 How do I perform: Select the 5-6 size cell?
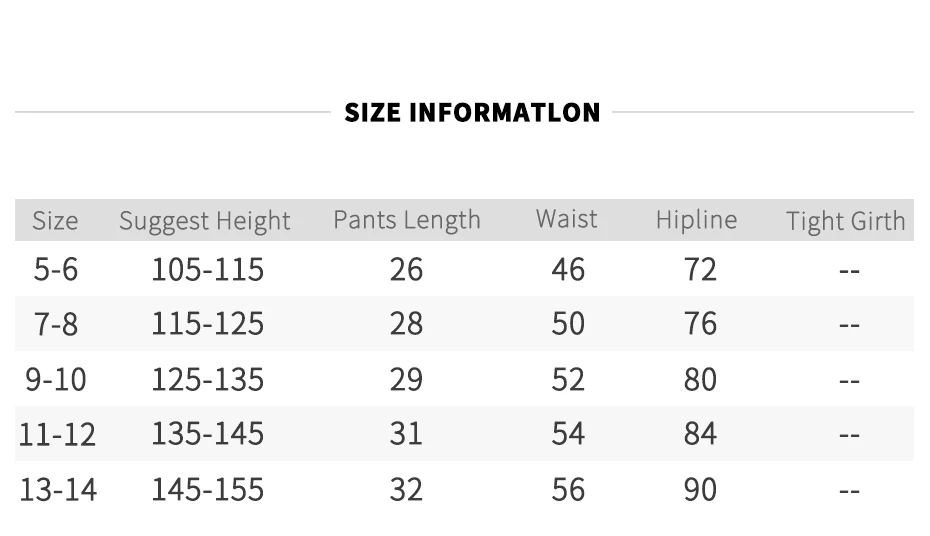(x=56, y=269)
